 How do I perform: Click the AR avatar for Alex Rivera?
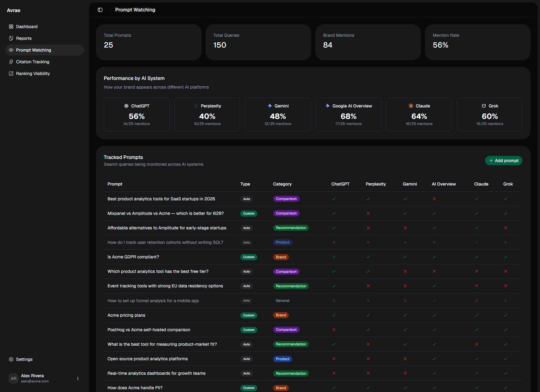click(x=14, y=378)
